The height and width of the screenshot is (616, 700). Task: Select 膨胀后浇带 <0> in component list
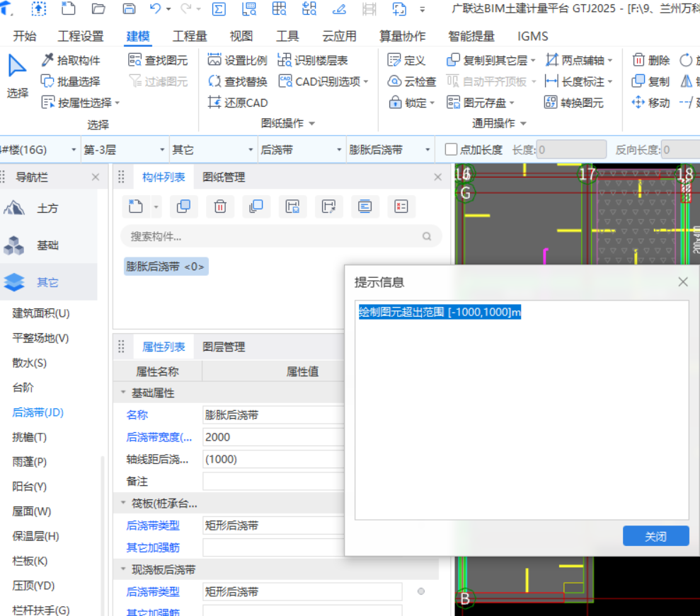point(166,267)
